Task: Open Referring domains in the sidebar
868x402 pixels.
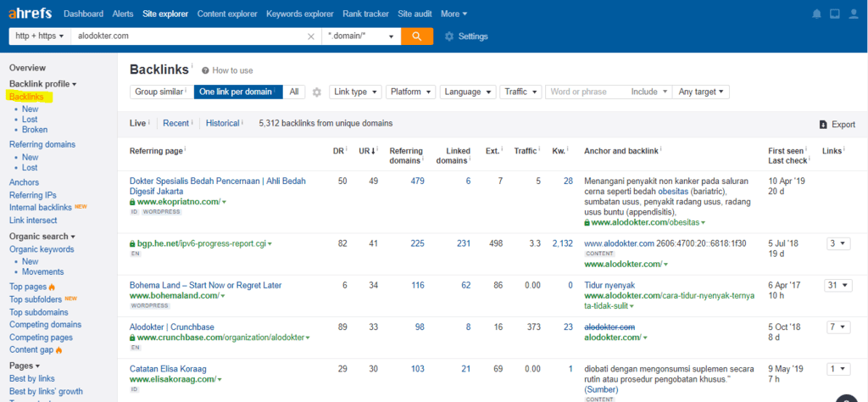Action: [42, 144]
